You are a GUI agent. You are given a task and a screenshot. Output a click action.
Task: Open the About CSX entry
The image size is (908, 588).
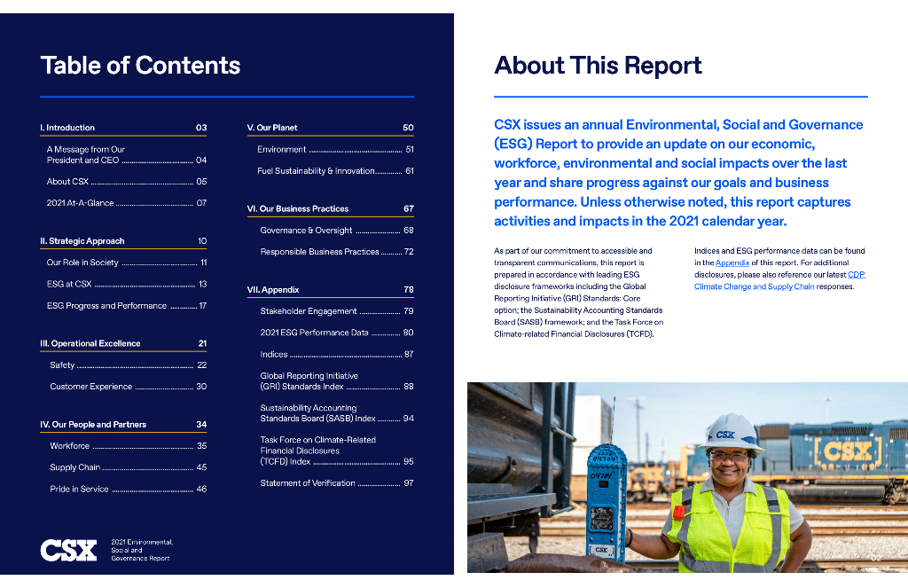[126, 181]
